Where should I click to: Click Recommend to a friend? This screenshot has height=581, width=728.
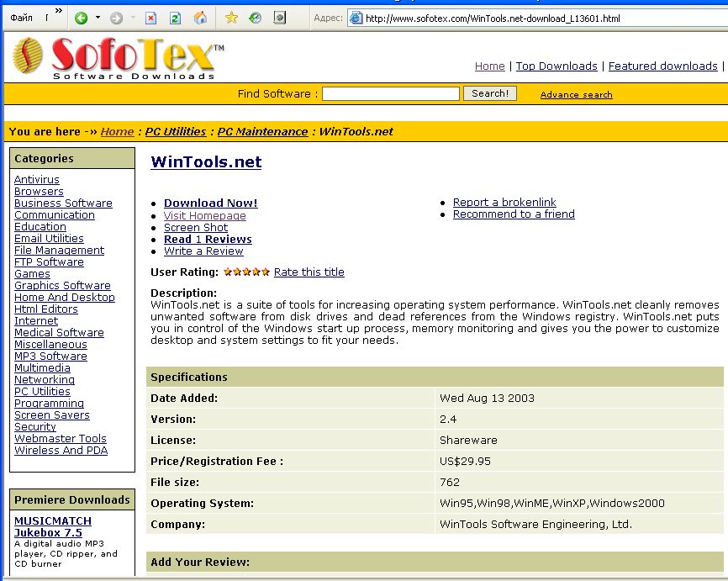(514, 214)
